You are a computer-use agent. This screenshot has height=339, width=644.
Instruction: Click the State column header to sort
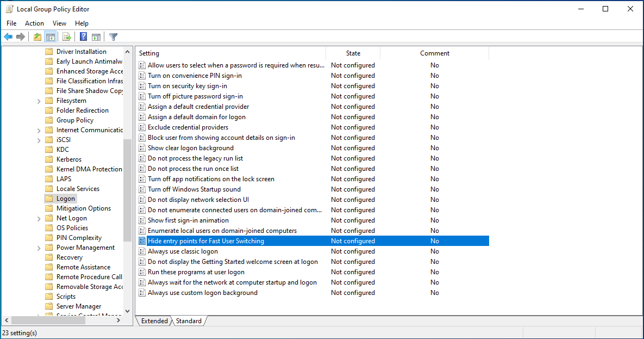tap(353, 53)
